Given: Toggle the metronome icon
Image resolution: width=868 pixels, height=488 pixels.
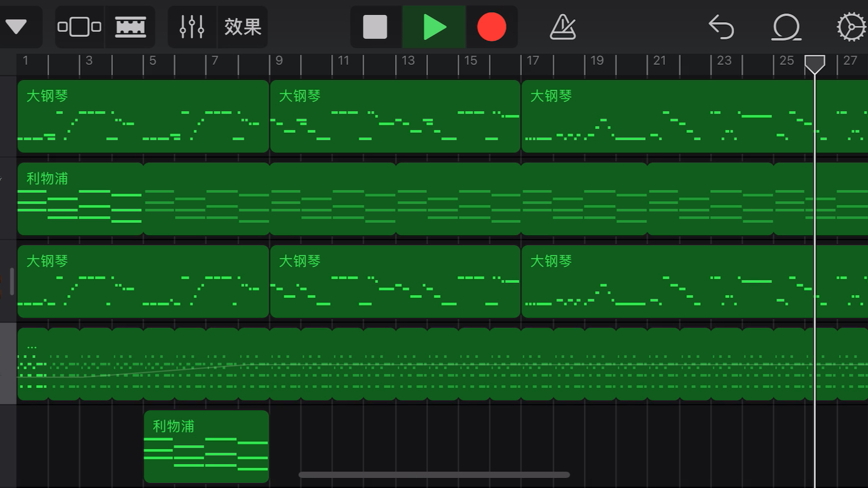Looking at the screenshot, I should point(563,27).
